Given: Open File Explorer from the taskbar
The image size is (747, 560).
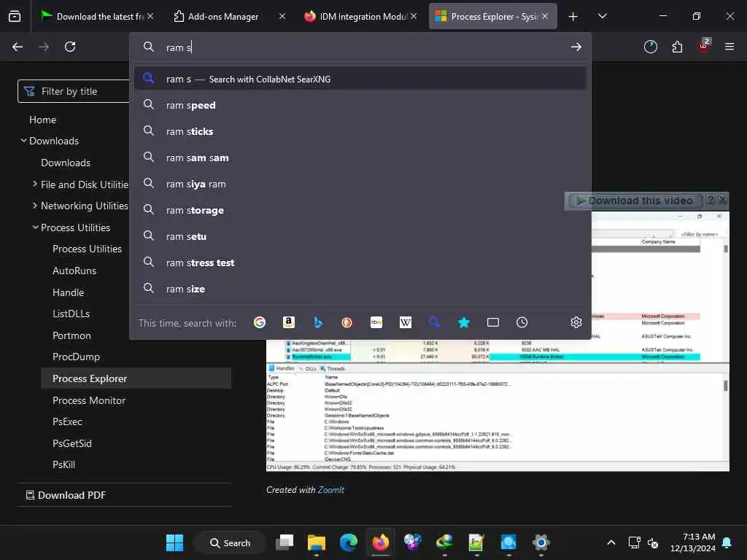Looking at the screenshot, I should (x=317, y=542).
